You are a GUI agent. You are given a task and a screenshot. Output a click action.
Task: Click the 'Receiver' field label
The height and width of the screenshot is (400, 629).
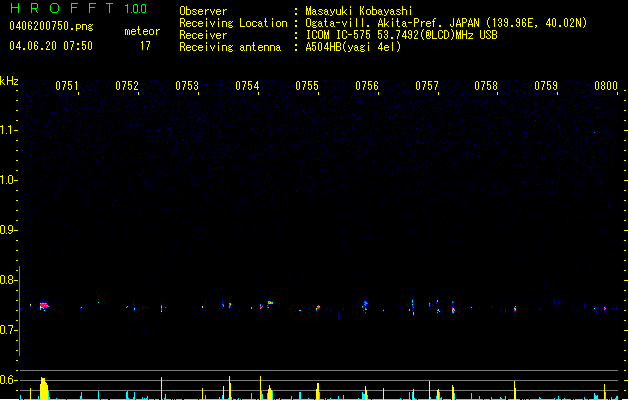click(x=203, y=35)
